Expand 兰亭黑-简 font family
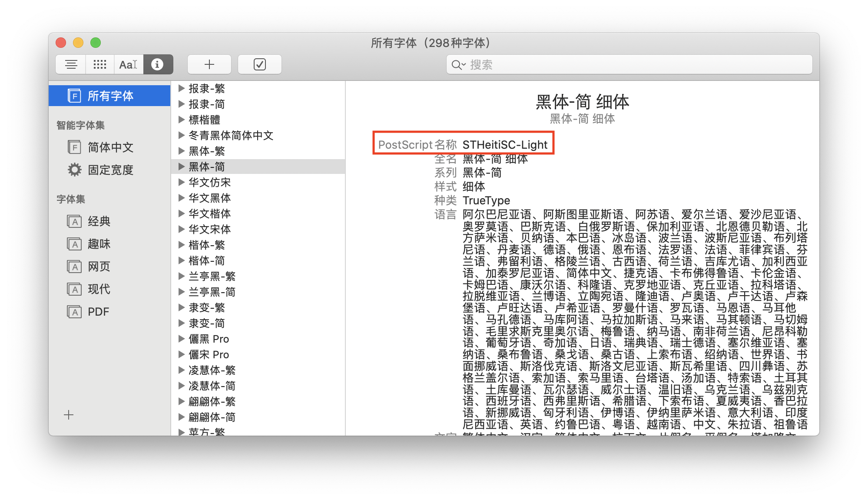 click(182, 292)
